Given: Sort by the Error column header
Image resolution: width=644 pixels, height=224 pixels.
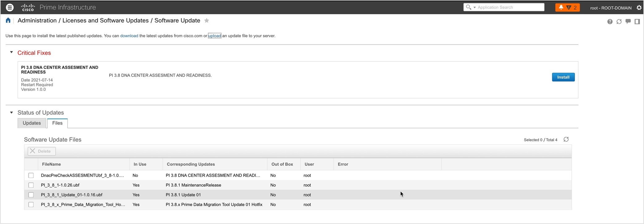Looking at the screenshot, I should coord(388,164).
